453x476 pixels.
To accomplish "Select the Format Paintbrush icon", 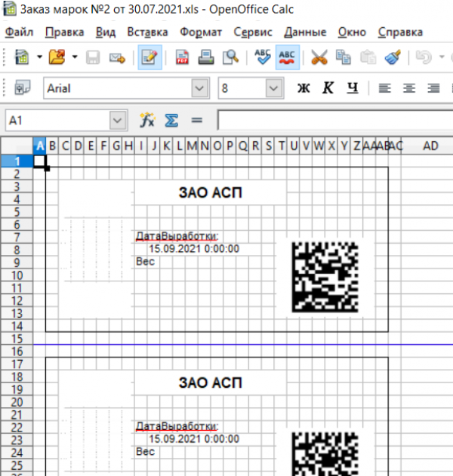I will [x=393, y=57].
